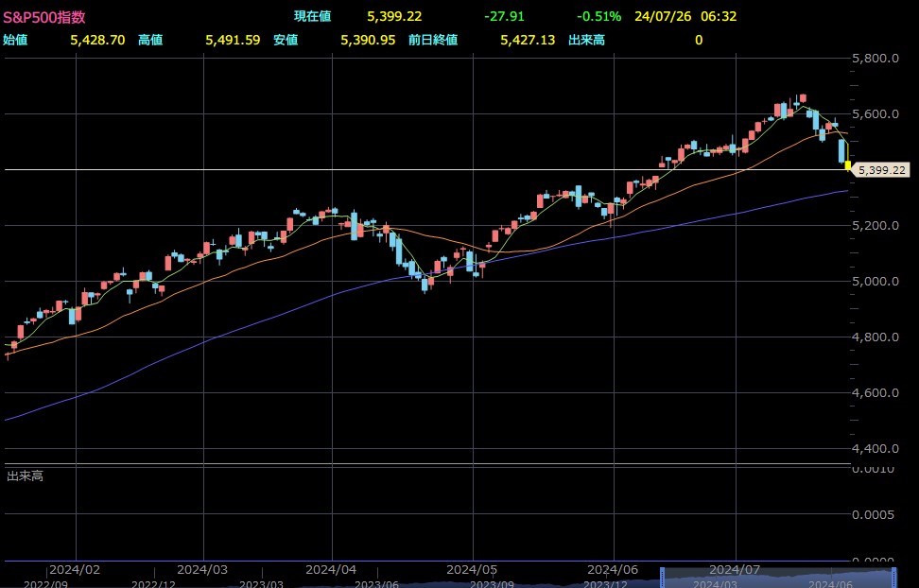Click the date 24/07/26

click(x=663, y=16)
